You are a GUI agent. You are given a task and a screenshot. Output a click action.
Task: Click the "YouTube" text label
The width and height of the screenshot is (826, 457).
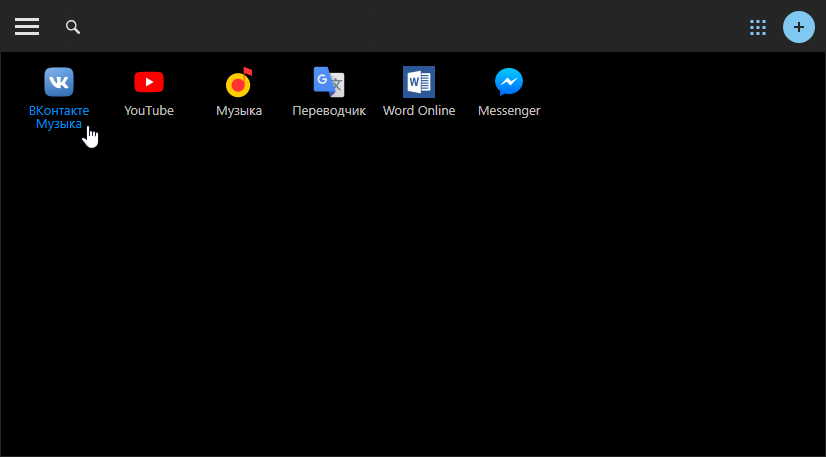pyautogui.click(x=149, y=111)
